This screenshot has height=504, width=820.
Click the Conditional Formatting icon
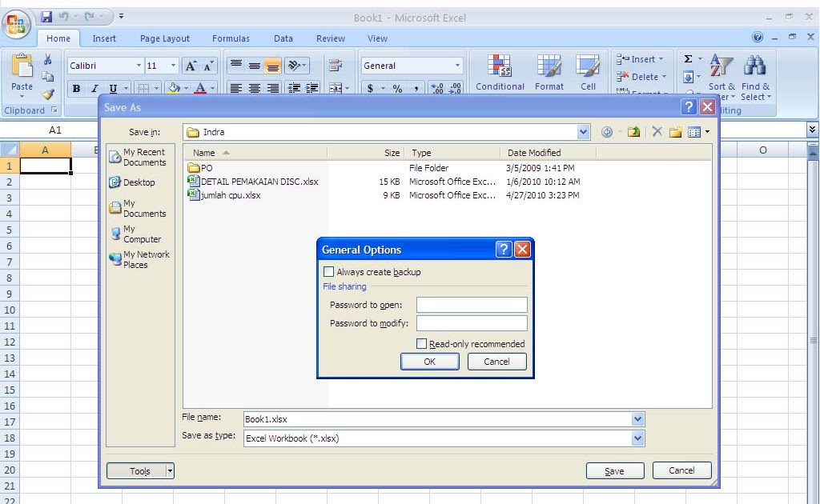click(500, 66)
